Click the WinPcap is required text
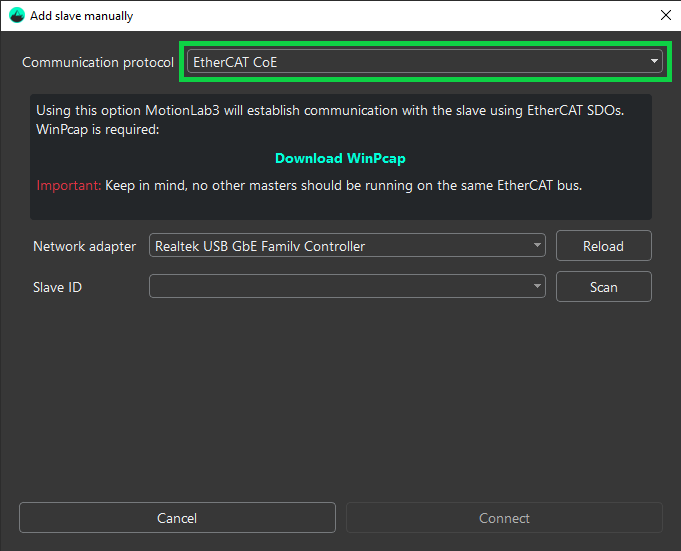The image size is (681, 551). point(98,129)
